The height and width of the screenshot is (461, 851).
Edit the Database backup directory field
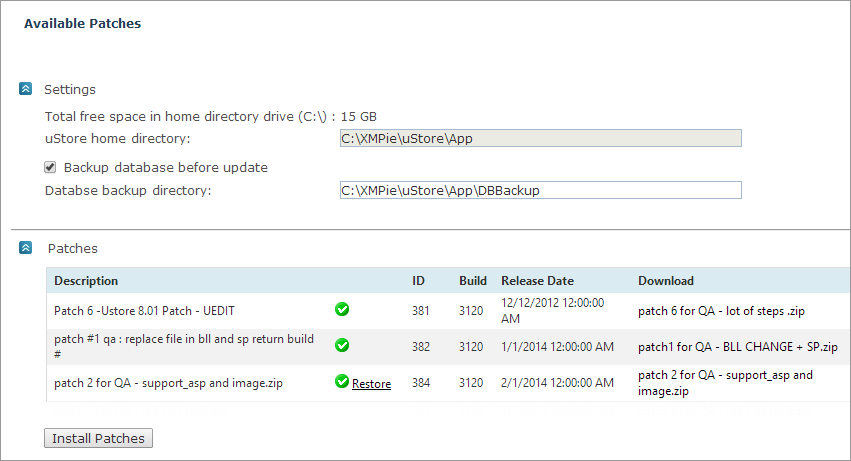pos(540,190)
